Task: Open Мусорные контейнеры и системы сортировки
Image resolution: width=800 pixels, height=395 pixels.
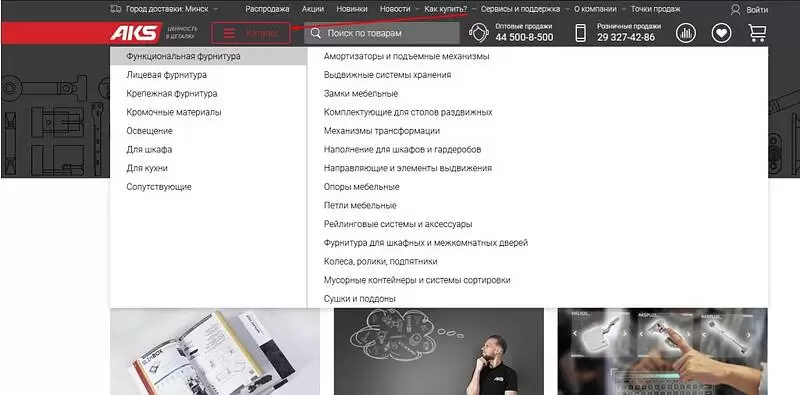Action: (417, 280)
